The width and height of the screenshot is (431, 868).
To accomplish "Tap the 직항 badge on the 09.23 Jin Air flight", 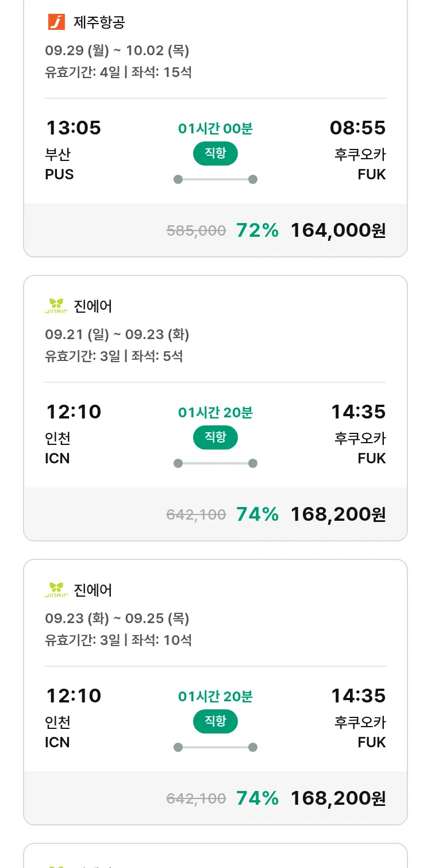I will coord(215,721).
